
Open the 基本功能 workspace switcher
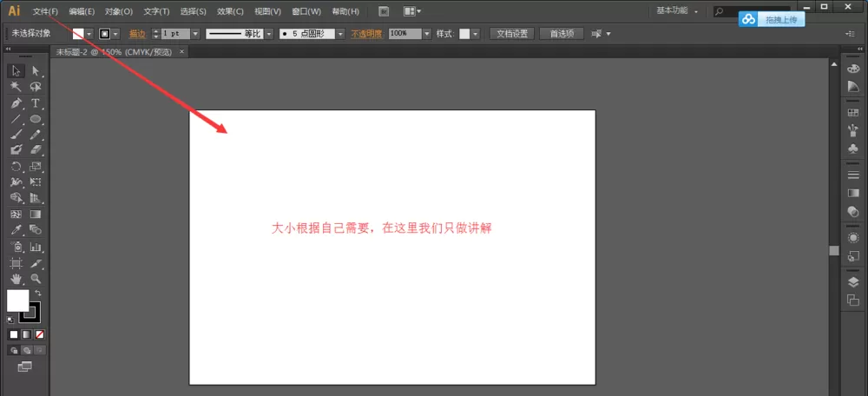(678, 11)
